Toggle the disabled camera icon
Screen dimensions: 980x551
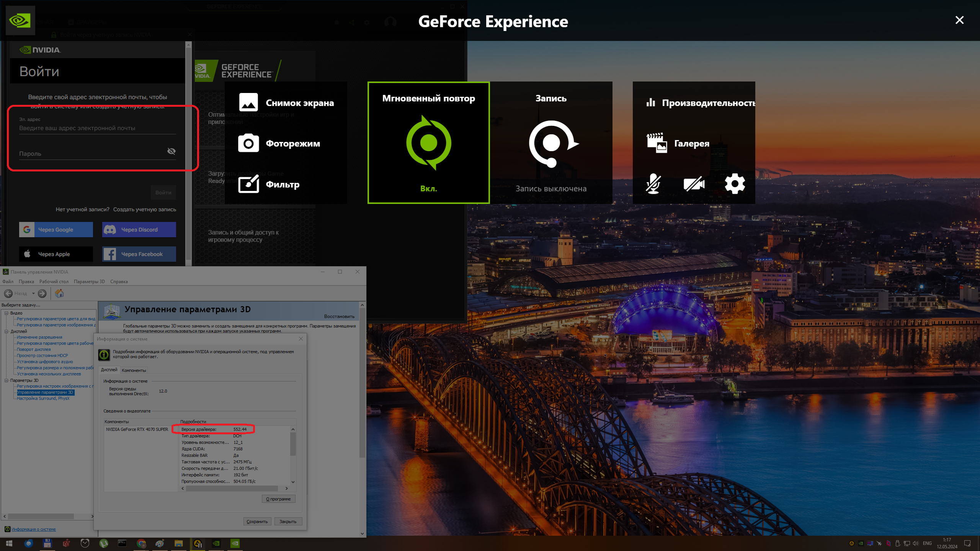pos(694,184)
